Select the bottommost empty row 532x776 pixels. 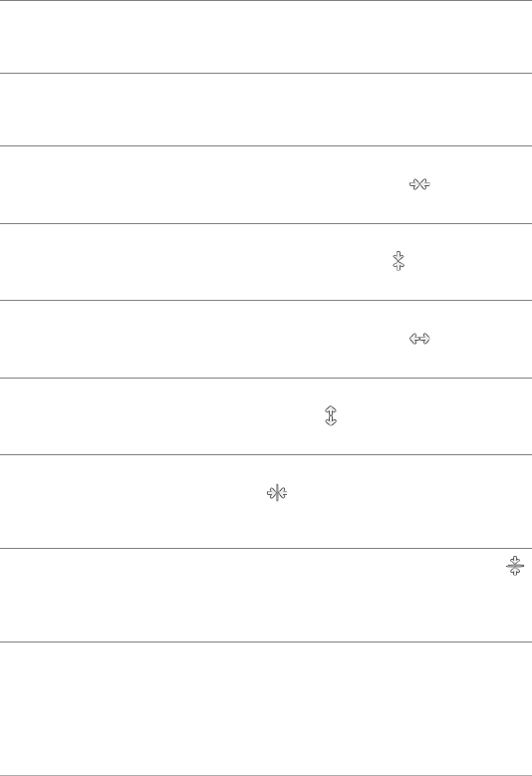click(266, 708)
